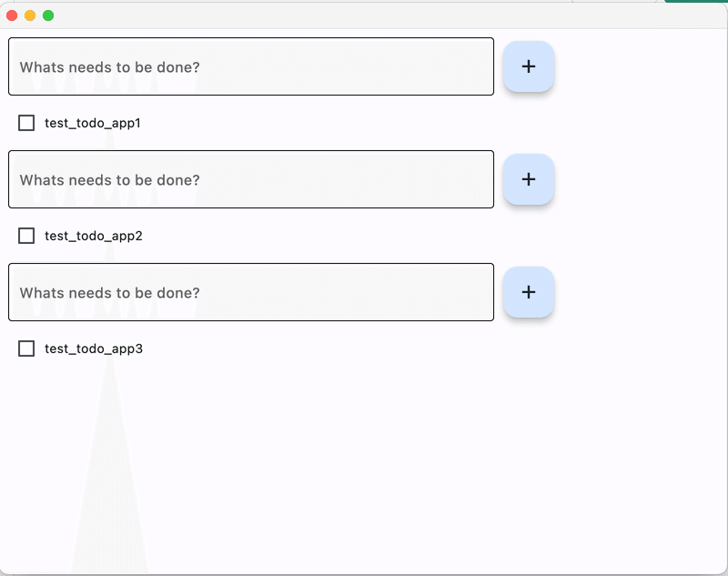Click the plus button above test_todo_app1
The height and width of the screenshot is (576, 728).
[529, 66]
